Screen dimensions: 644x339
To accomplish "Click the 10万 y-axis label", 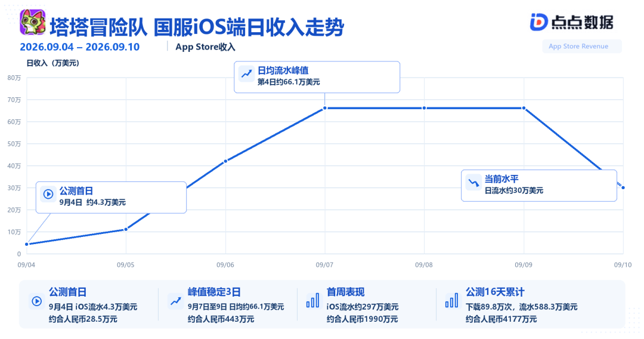I will point(14,232).
